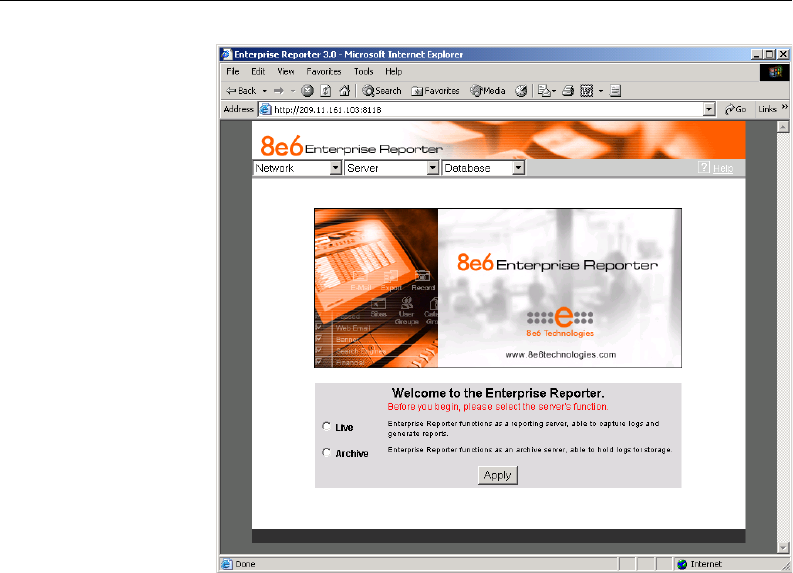Click the Back button in the toolbar
The image size is (793, 573).
pos(242,91)
